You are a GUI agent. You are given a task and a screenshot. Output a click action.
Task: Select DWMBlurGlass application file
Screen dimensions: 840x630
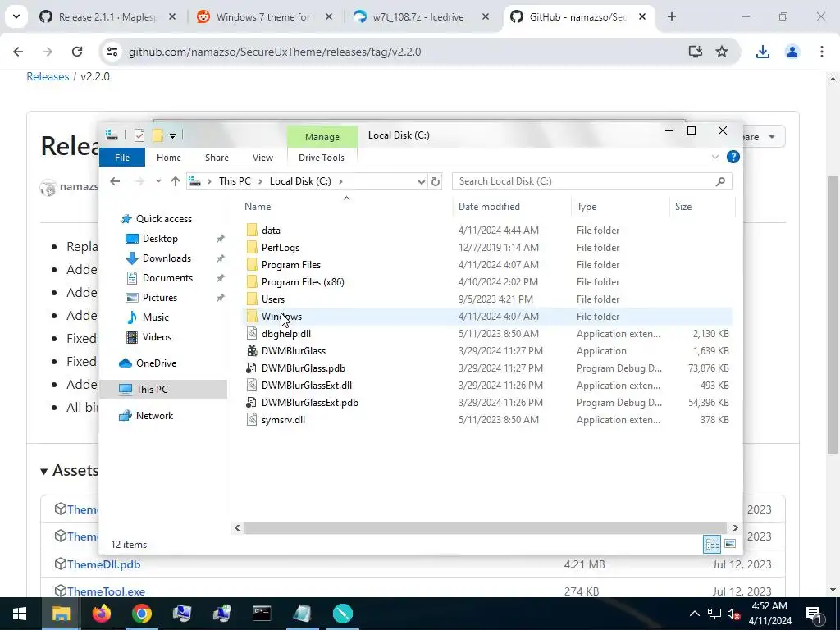(294, 351)
